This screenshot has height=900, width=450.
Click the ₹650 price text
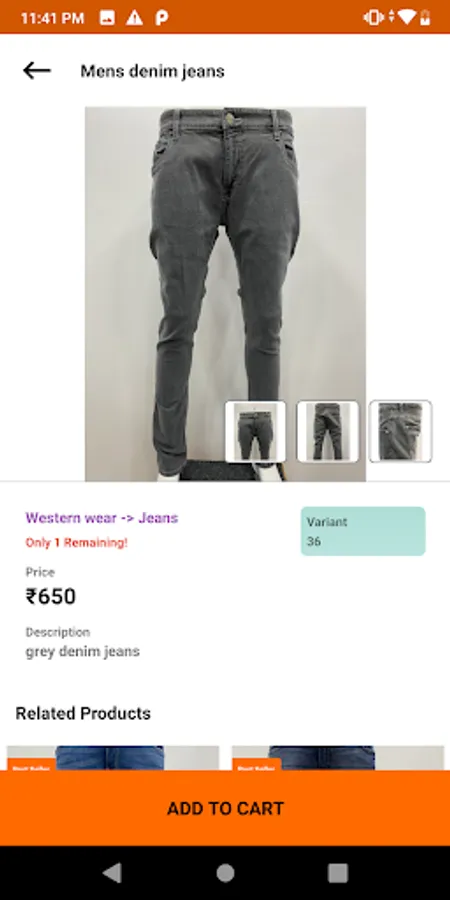(x=51, y=596)
